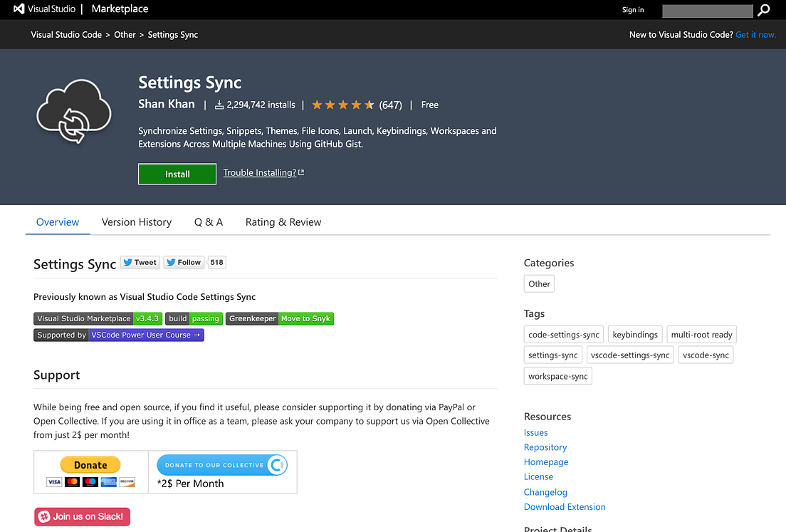Viewport: 786px width, 532px height.
Task: Open the Q & A tab
Action: coord(209,222)
